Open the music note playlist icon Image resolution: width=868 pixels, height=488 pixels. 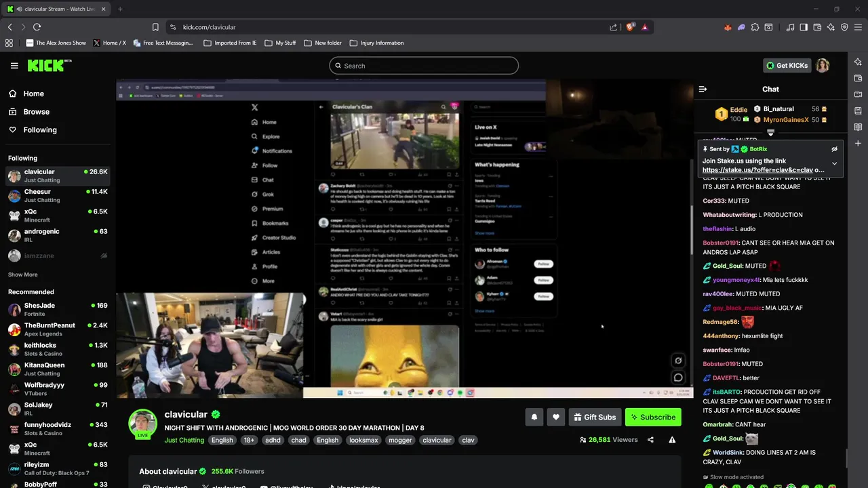790,27
